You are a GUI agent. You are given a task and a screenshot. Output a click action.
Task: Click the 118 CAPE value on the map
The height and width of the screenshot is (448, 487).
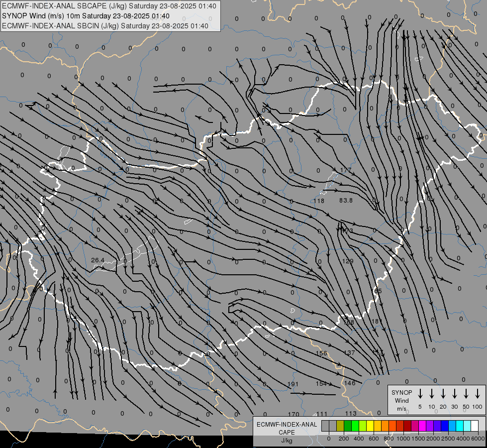click(x=319, y=201)
